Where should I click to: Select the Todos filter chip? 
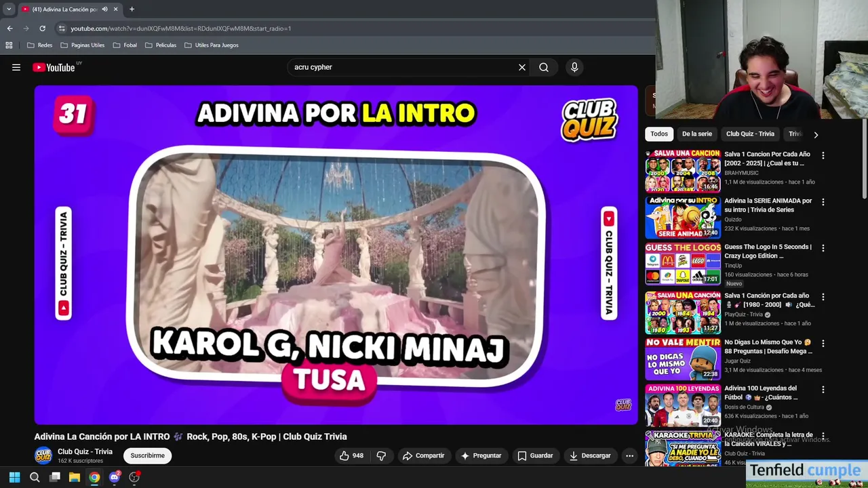tap(659, 134)
